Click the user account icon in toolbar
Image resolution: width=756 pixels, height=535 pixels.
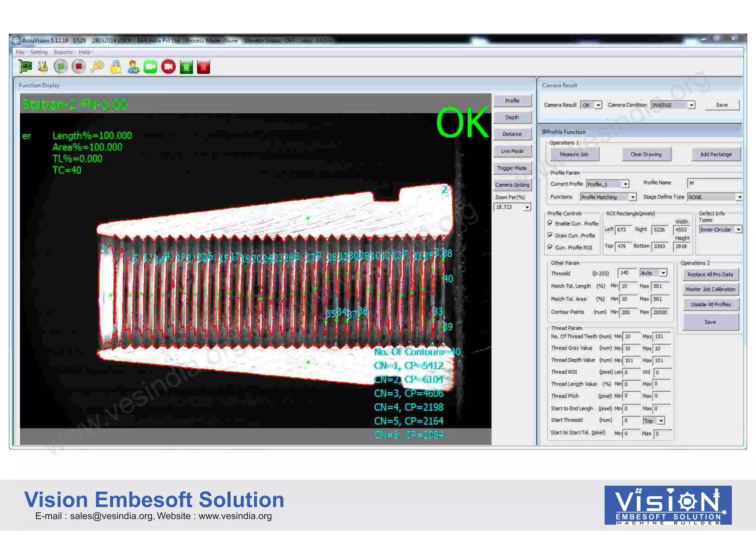tap(133, 67)
